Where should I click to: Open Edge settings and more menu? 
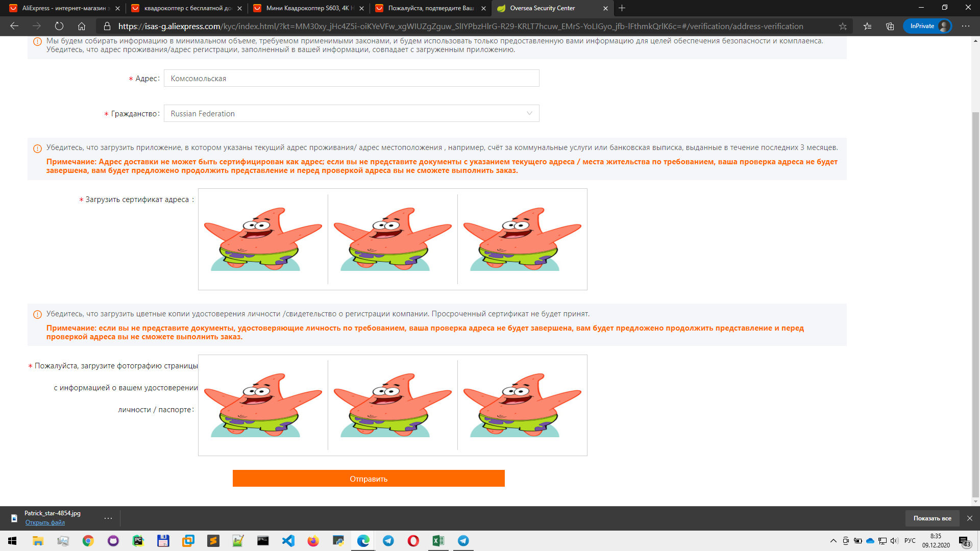966,26
